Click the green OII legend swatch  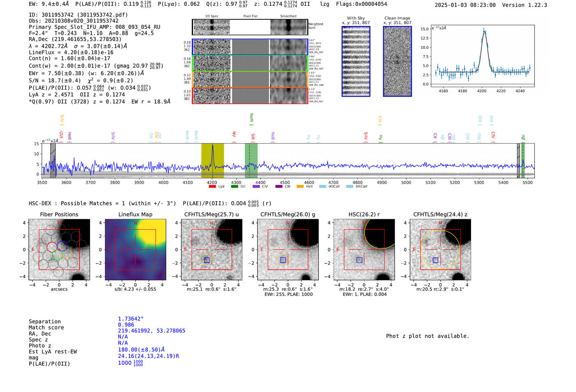pyautogui.click(x=235, y=186)
